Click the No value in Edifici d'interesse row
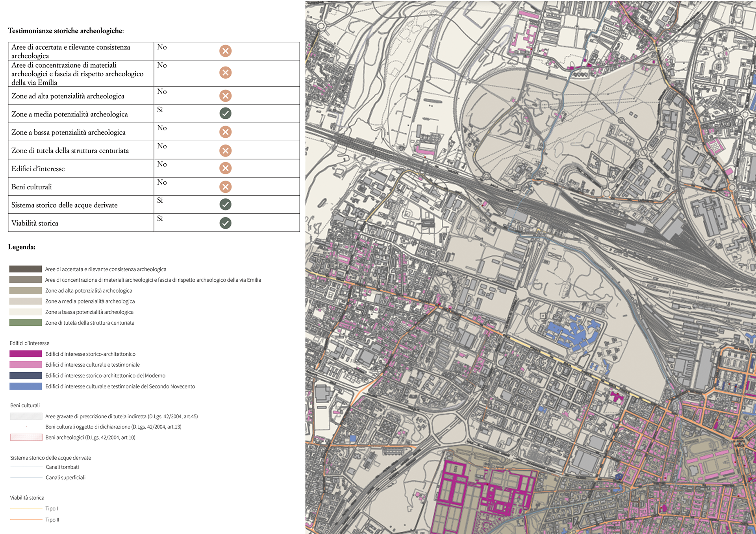Viewport: 756px width, 534px height. [x=162, y=164]
